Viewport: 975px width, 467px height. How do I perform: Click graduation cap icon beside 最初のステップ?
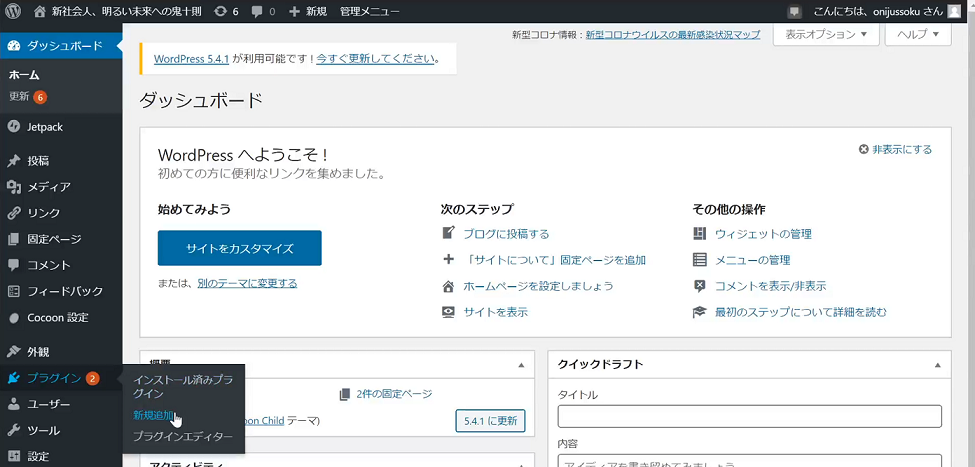point(700,312)
